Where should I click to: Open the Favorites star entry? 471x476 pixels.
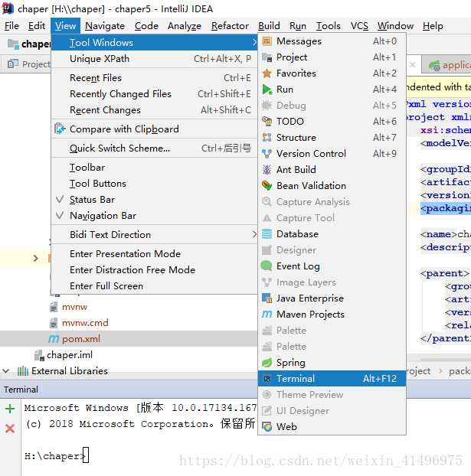click(x=332, y=73)
